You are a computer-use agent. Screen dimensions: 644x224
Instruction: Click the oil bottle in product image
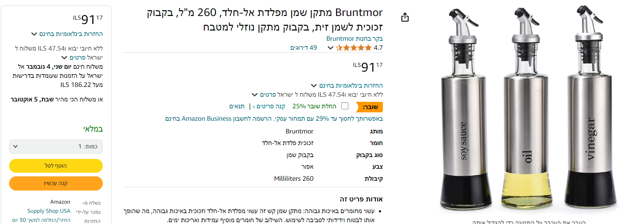click(x=527, y=109)
